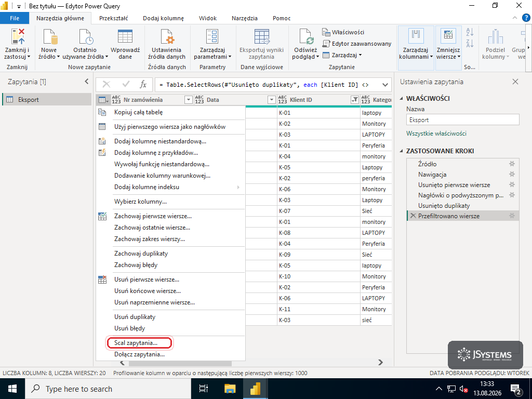
Task: Click the fx formula icon
Action: (x=143, y=85)
